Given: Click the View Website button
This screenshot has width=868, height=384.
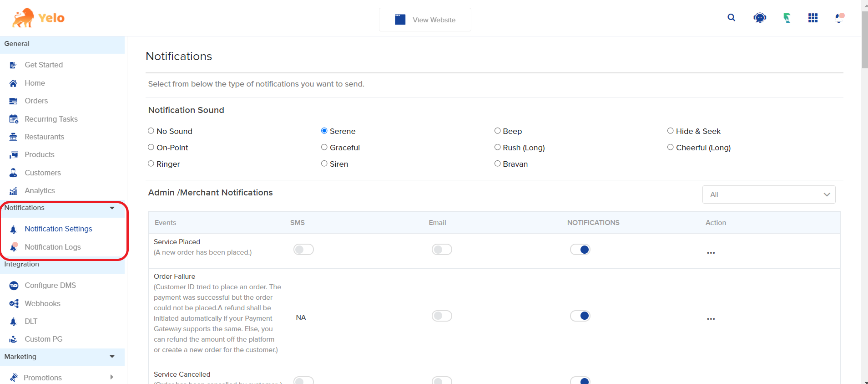Looking at the screenshot, I should 425,20.
